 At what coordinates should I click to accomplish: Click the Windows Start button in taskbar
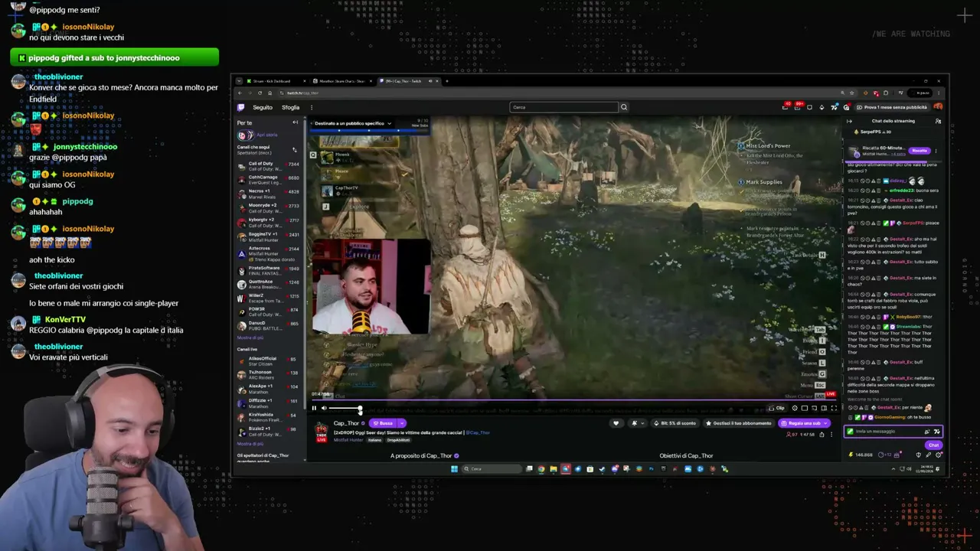coord(454,469)
